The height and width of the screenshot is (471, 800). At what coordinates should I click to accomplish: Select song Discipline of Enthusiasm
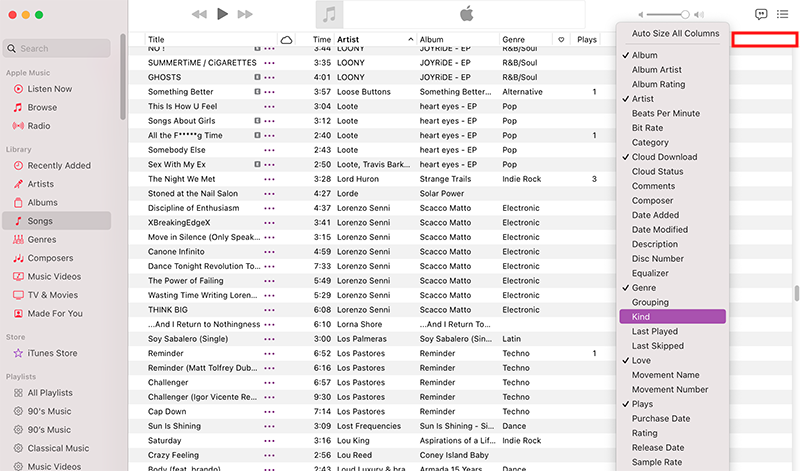(193, 208)
